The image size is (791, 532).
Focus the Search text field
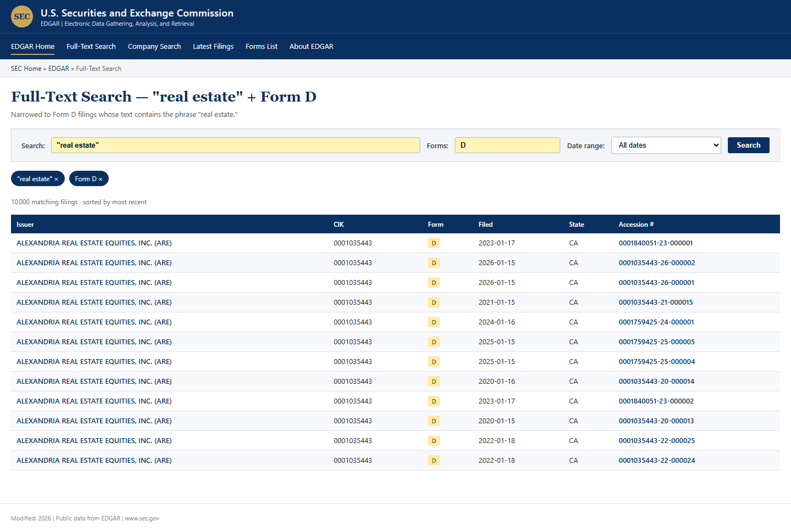click(x=236, y=145)
